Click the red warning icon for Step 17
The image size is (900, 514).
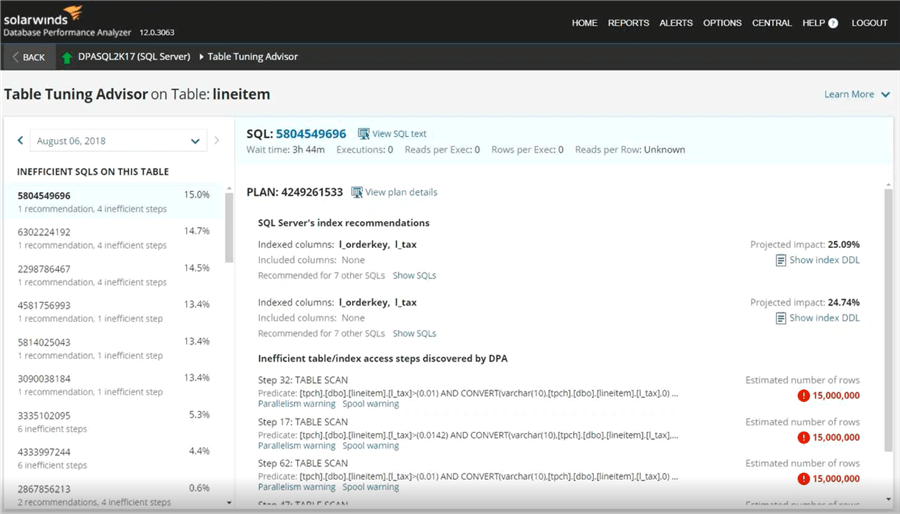(803, 438)
